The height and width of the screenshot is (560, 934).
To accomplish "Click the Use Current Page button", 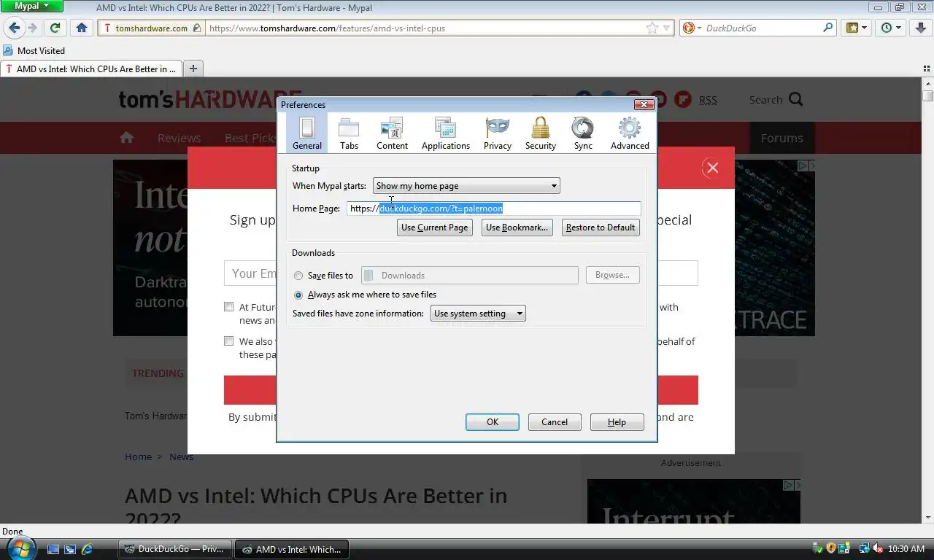I will tap(434, 227).
